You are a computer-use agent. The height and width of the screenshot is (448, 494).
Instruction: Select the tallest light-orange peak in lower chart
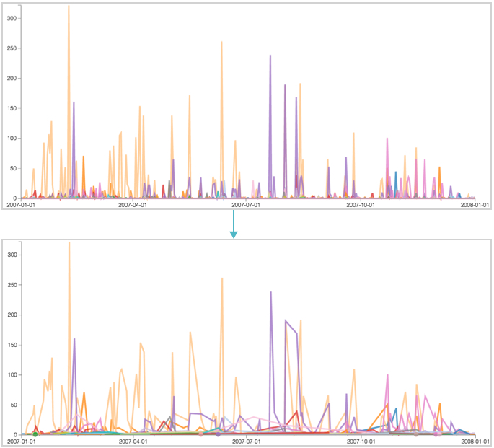pos(69,243)
